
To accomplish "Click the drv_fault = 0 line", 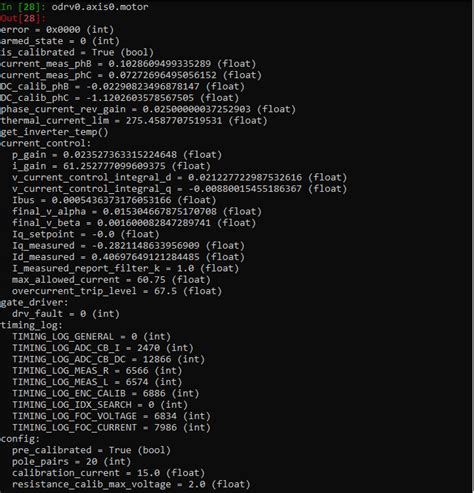I will click(66, 314).
